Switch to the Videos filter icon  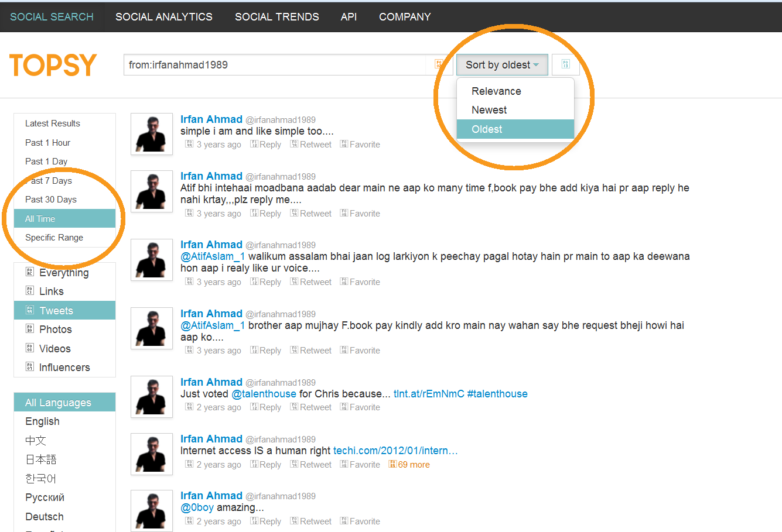click(x=30, y=348)
